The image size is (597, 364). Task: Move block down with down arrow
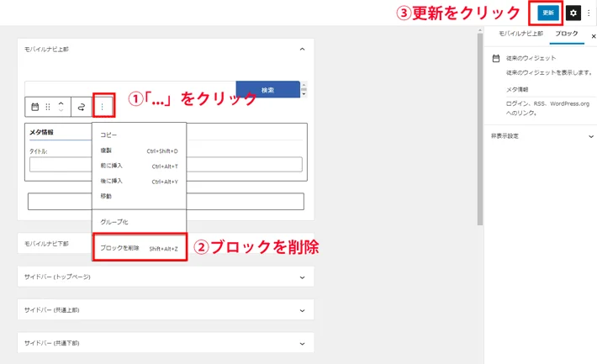click(61, 110)
